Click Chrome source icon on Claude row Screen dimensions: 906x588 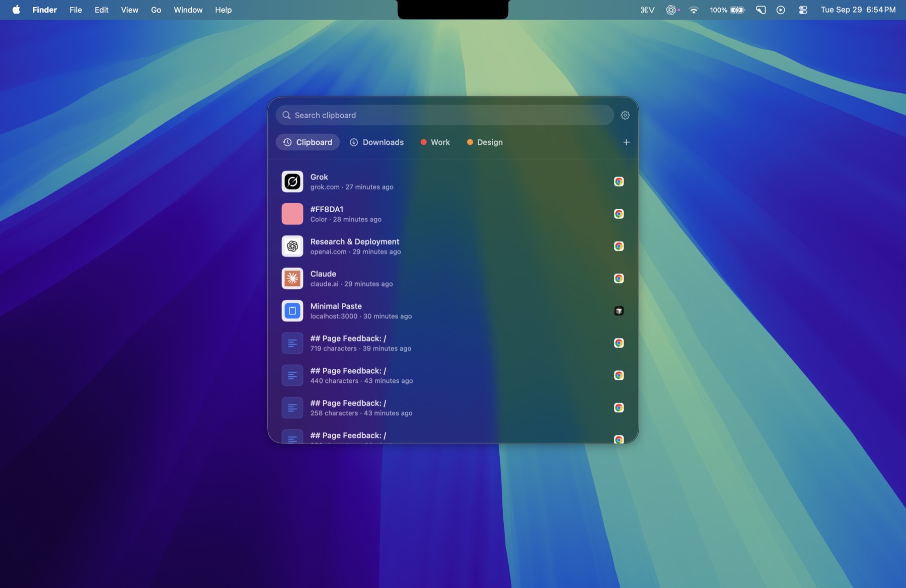pyautogui.click(x=619, y=278)
